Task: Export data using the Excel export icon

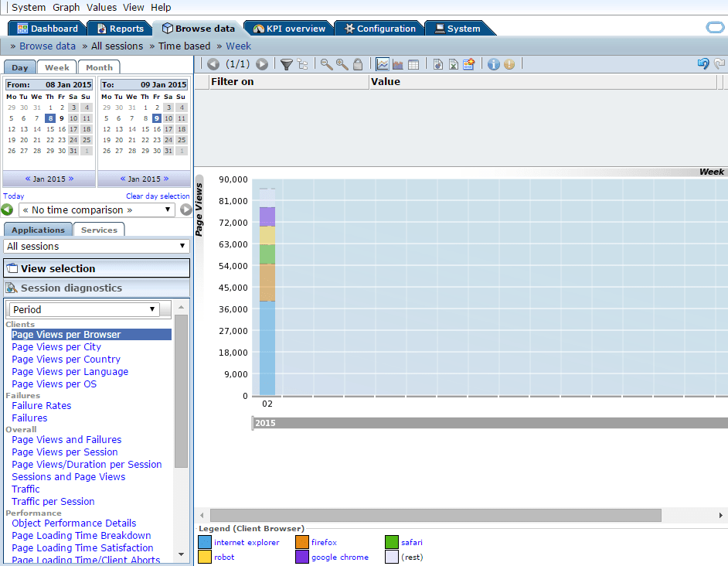Action: click(x=454, y=64)
